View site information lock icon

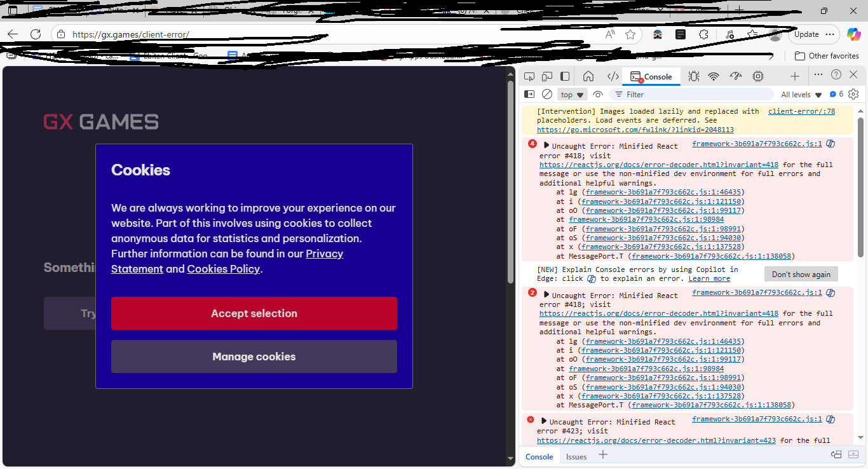(x=60, y=34)
